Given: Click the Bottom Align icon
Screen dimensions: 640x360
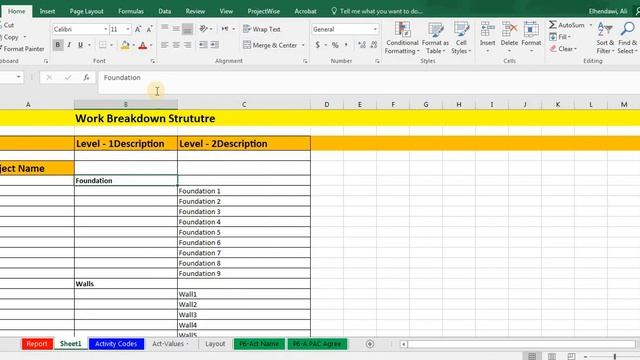Looking at the screenshot, I should 187,29.
